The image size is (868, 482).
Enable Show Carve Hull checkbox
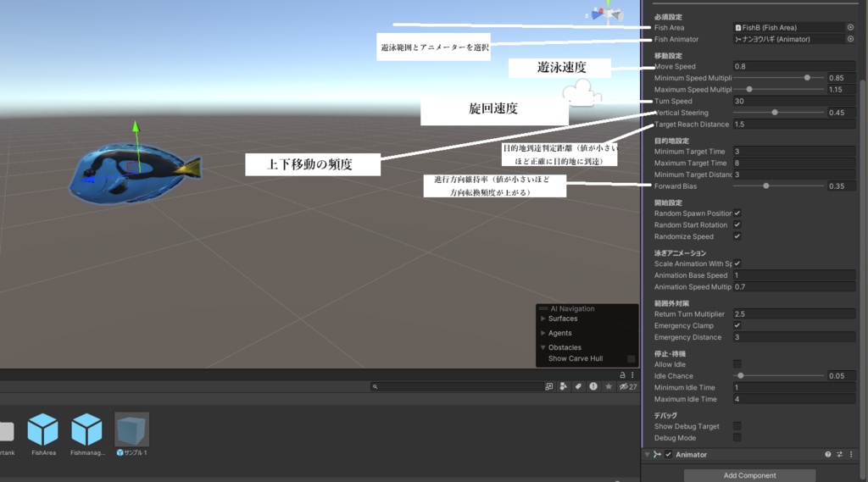pos(631,358)
